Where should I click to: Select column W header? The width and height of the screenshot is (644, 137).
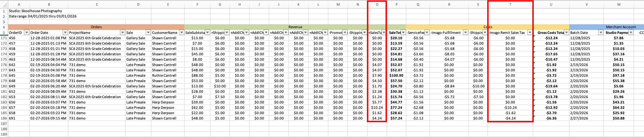pyautogui.click(x=619, y=4)
